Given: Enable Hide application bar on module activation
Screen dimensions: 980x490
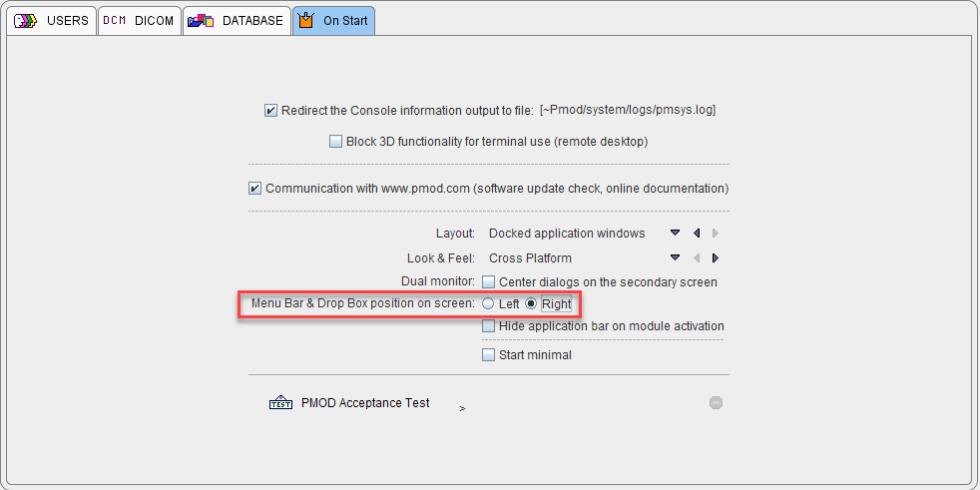Looking at the screenshot, I should coord(488,326).
